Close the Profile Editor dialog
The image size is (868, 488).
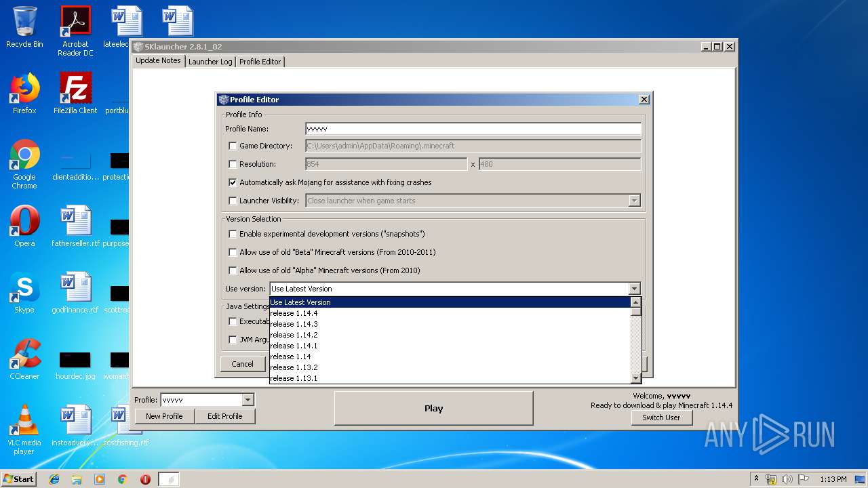[x=644, y=100]
